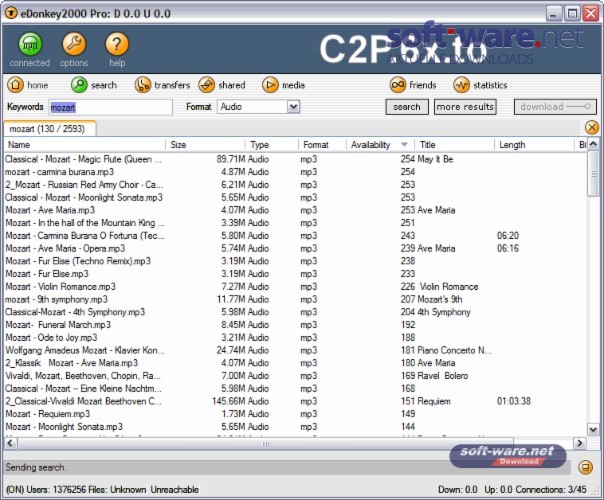Click the 'Ravel Bolero' title cell
The image size is (604, 500).
[x=443, y=376]
